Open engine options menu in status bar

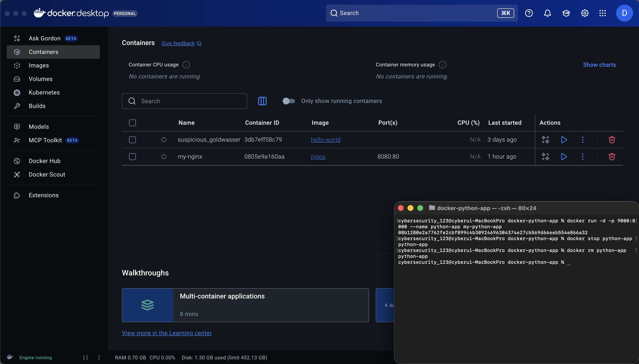pyautogui.click(x=99, y=357)
